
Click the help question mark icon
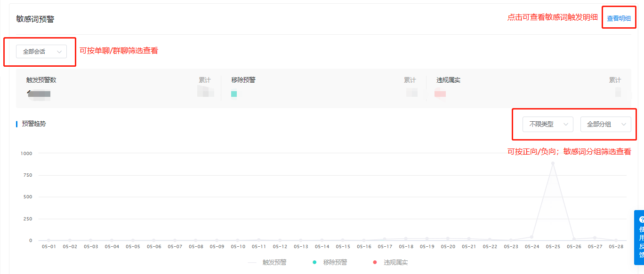point(641,219)
